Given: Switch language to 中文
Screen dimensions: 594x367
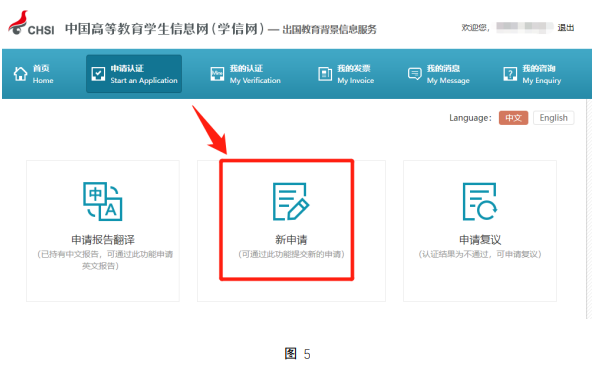Looking at the screenshot, I should click(x=513, y=118).
